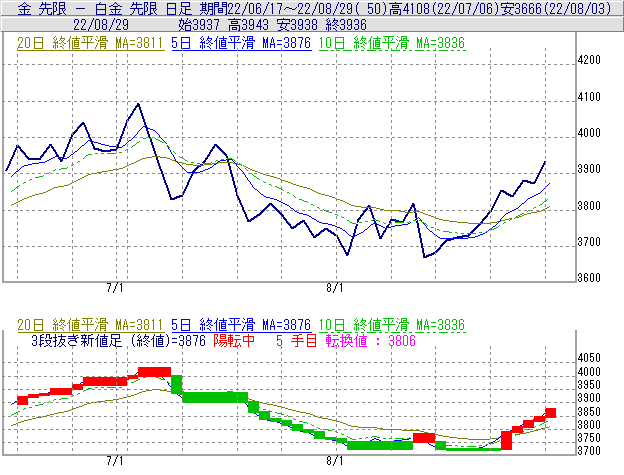
Task: Click the high value '高4108(22/07/06)'
Action: click(x=444, y=8)
